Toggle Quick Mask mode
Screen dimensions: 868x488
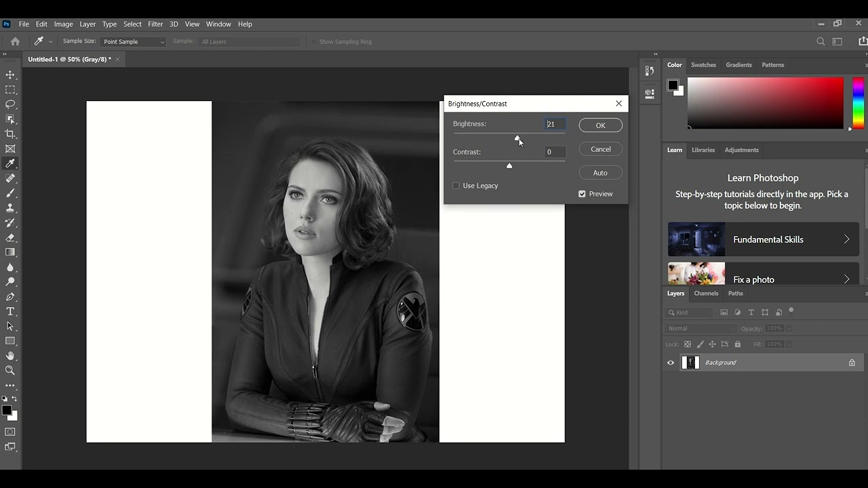click(x=10, y=432)
